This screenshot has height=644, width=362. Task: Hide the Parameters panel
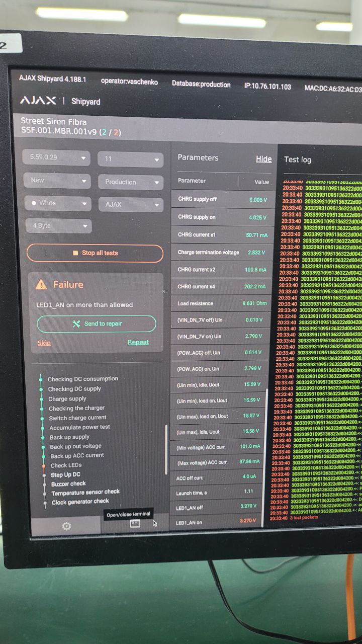263,159
